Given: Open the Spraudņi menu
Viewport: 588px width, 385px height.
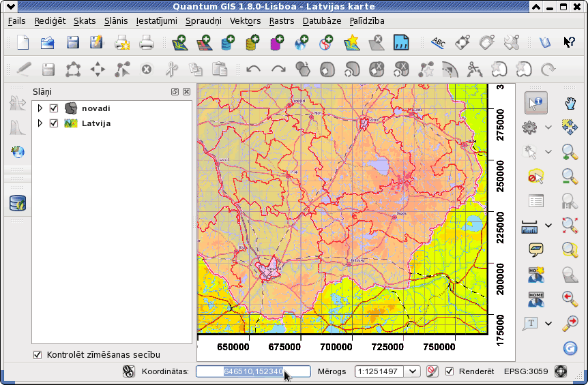Looking at the screenshot, I should pyautogui.click(x=203, y=21).
